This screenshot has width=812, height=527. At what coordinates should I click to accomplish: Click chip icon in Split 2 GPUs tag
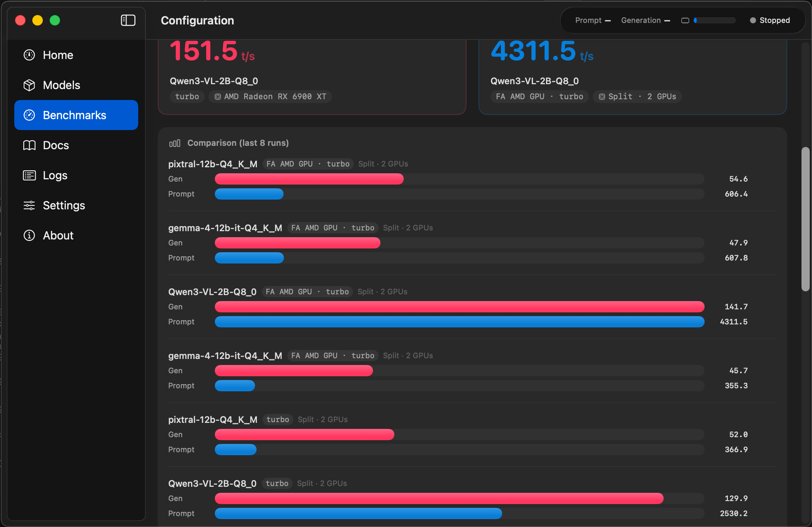coord(602,97)
